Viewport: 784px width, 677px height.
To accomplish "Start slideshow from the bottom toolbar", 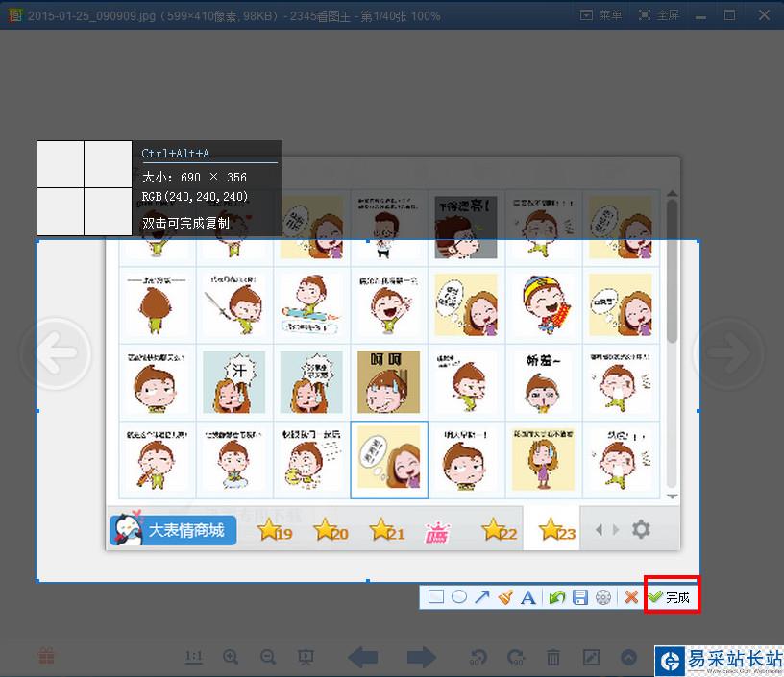I will pos(306,657).
